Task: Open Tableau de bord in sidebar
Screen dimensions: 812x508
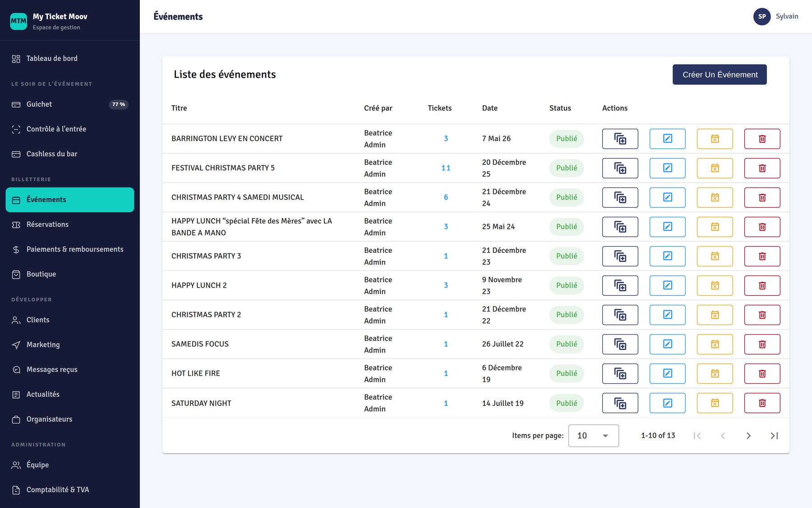Action: click(x=70, y=59)
